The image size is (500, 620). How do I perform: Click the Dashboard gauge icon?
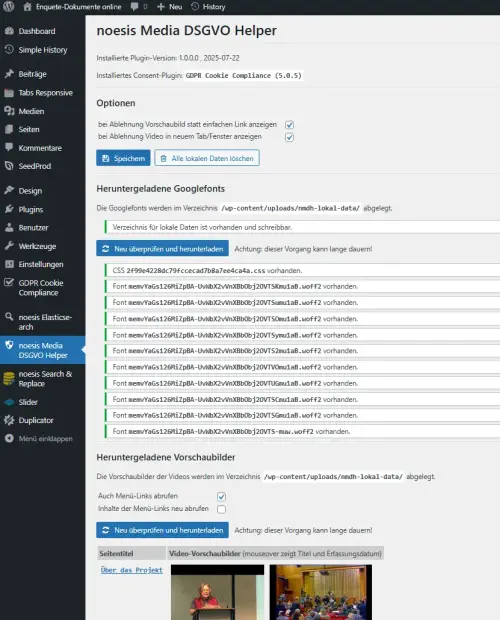9,31
